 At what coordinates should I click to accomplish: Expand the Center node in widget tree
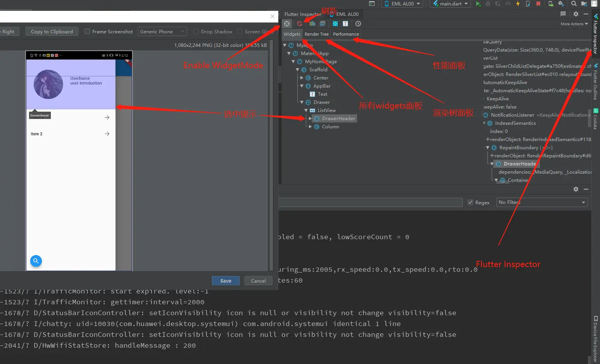tap(302, 78)
